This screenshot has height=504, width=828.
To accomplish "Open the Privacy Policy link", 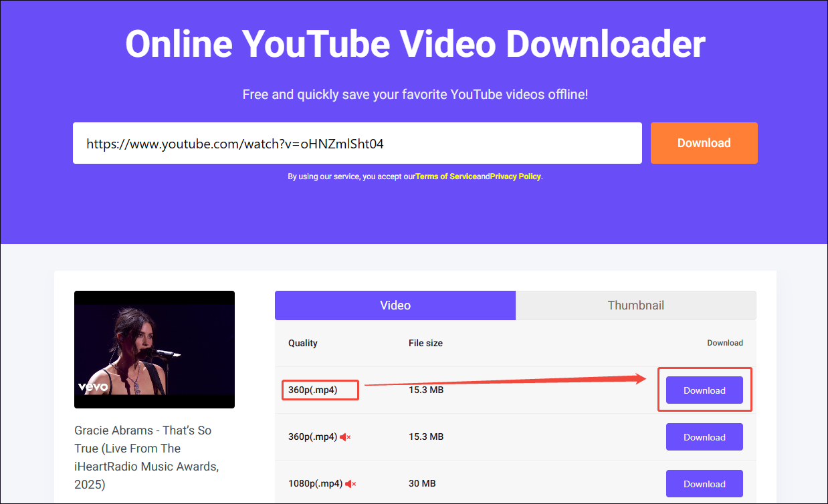I will [515, 176].
